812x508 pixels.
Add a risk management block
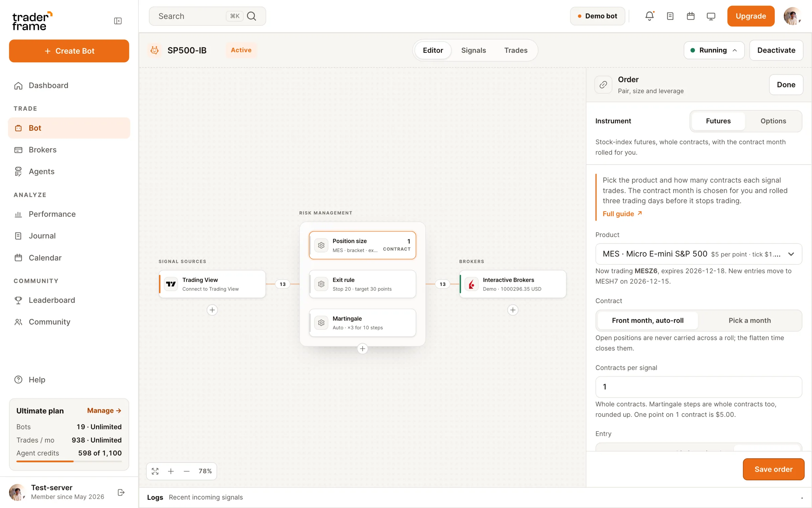pos(362,348)
